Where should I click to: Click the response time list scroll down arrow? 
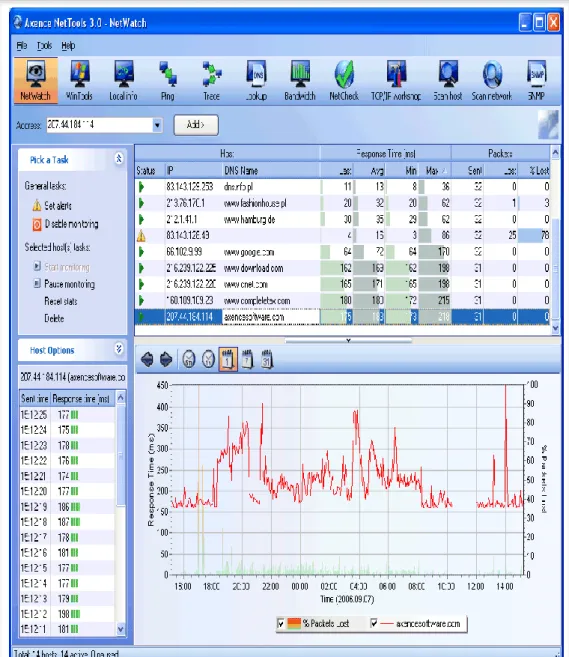[x=121, y=629]
